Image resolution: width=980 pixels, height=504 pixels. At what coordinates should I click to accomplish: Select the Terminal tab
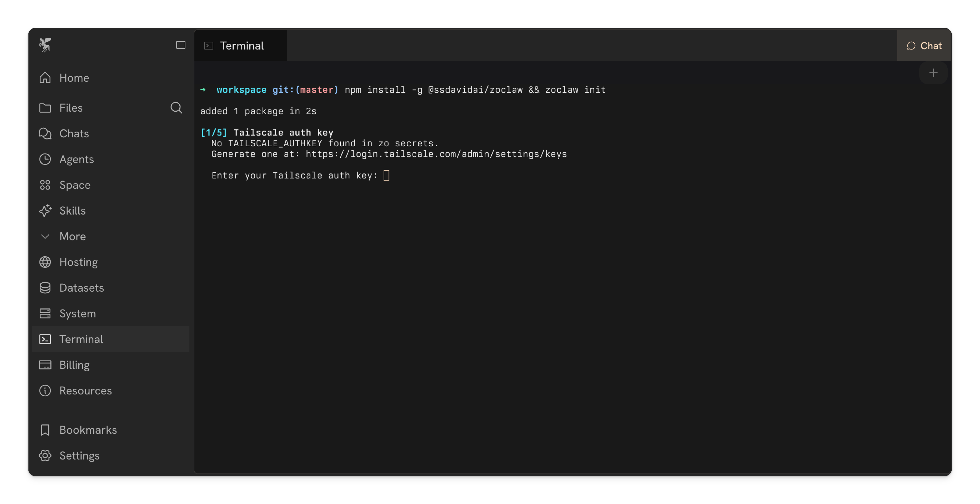pyautogui.click(x=241, y=46)
